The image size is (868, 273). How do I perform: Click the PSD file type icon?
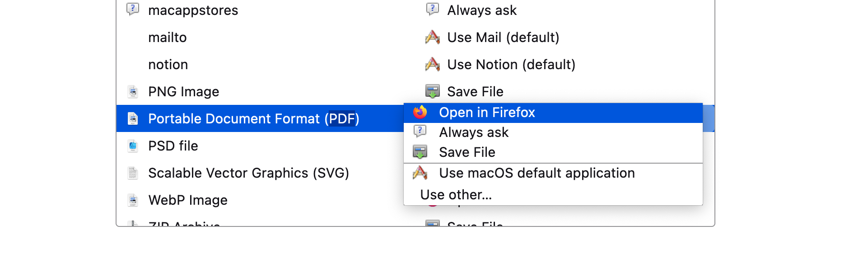[133, 146]
